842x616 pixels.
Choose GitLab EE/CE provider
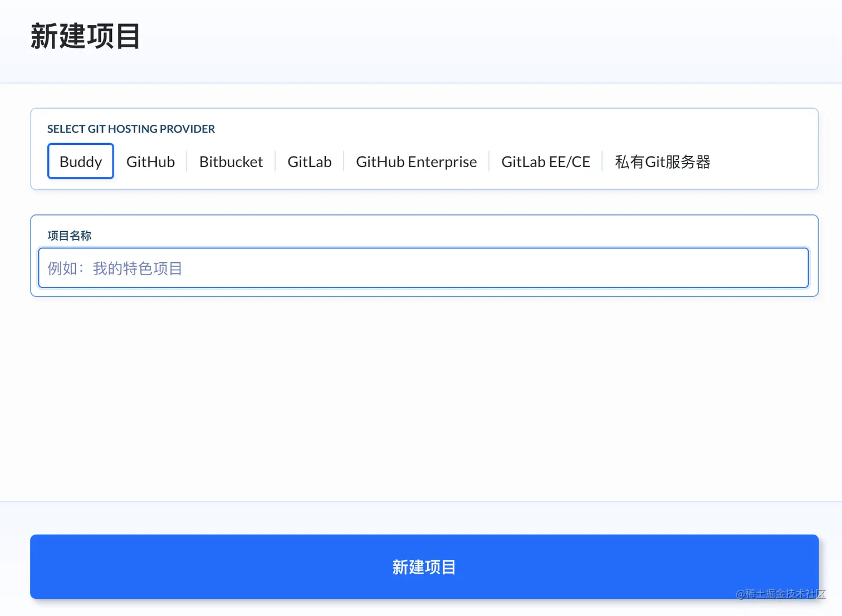pos(546,162)
